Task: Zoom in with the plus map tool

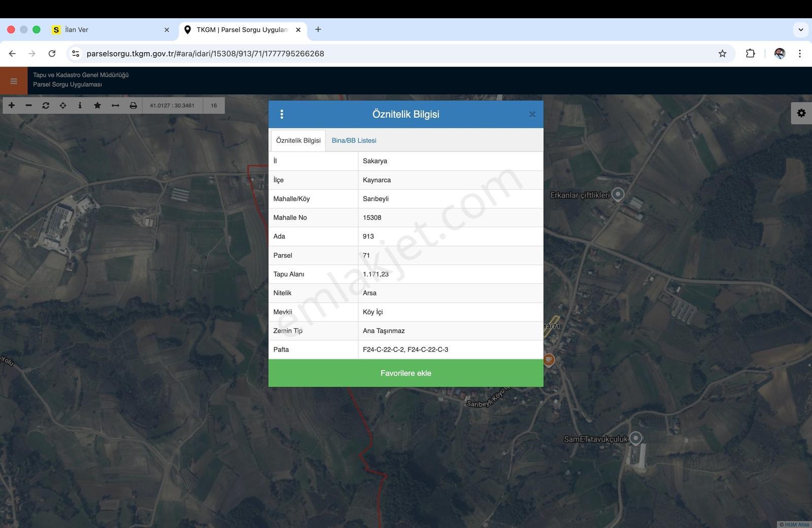Action: click(x=12, y=105)
